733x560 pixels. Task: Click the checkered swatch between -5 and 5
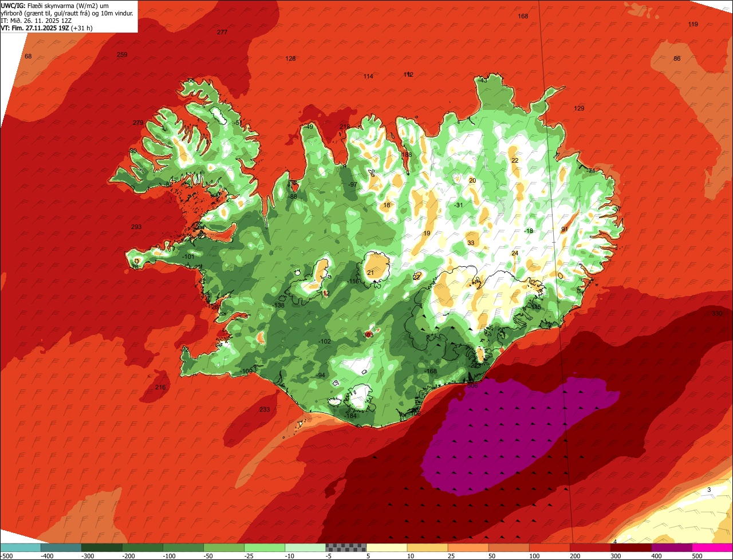(x=346, y=547)
